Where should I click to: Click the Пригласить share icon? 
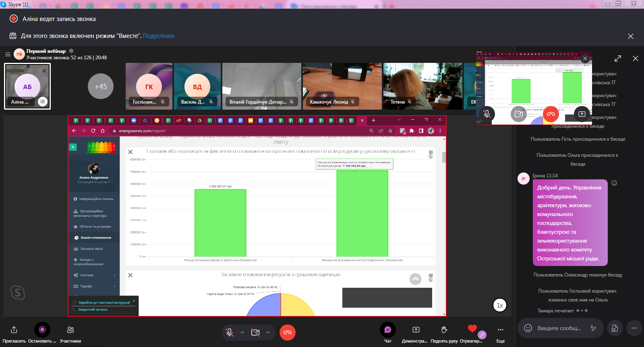[14, 330]
